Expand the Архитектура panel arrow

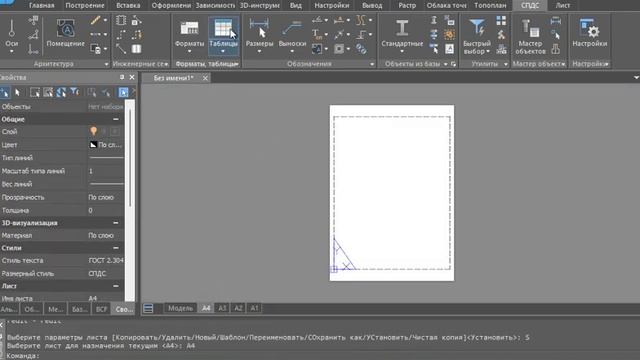[x=106, y=64]
